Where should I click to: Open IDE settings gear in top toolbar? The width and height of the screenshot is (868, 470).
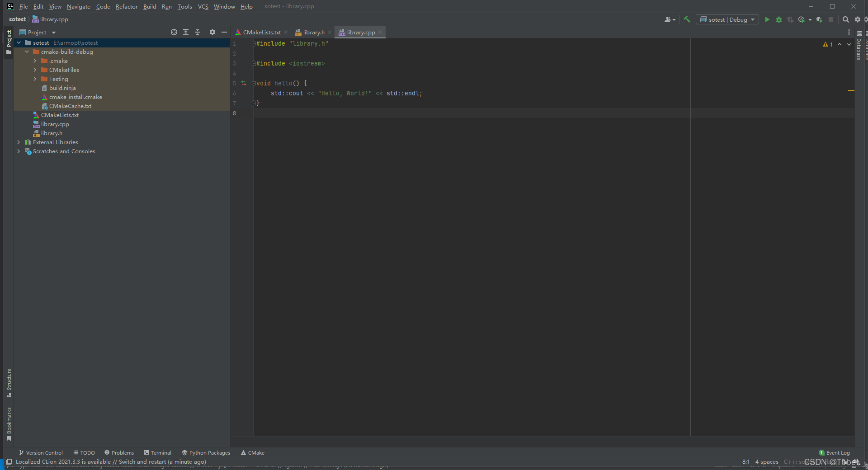point(857,19)
